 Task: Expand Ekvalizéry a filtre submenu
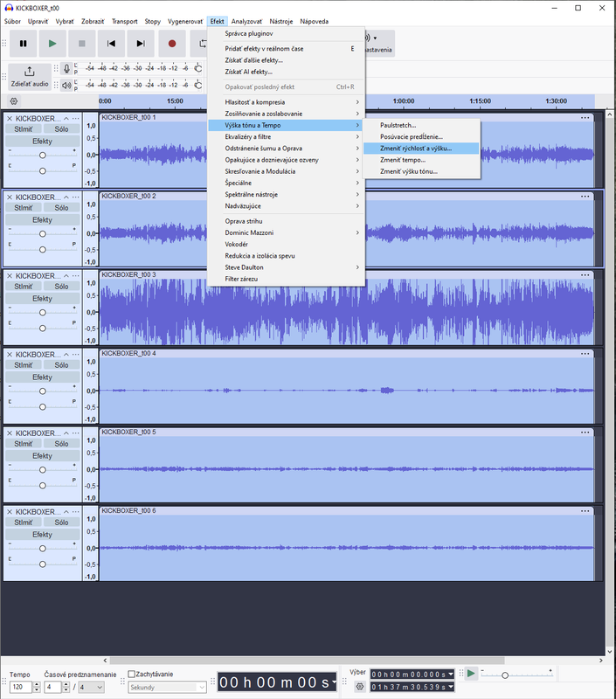click(287, 137)
